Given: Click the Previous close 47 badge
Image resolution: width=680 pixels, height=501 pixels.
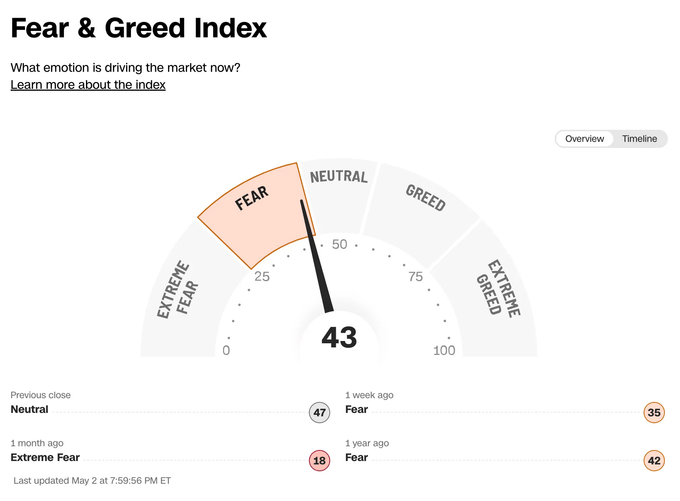Looking at the screenshot, I should (320, 413).
